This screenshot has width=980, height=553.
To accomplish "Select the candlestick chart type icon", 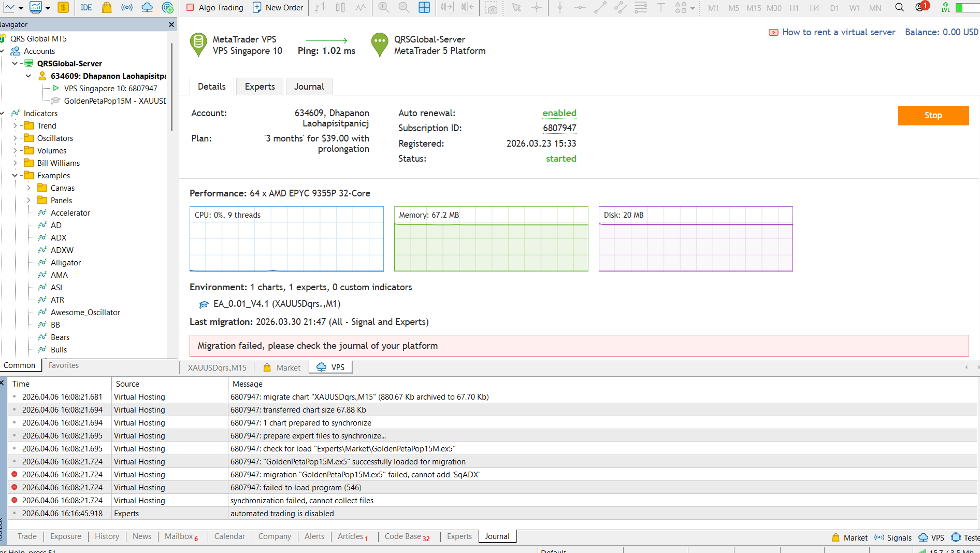I will (x=340, y=7).
